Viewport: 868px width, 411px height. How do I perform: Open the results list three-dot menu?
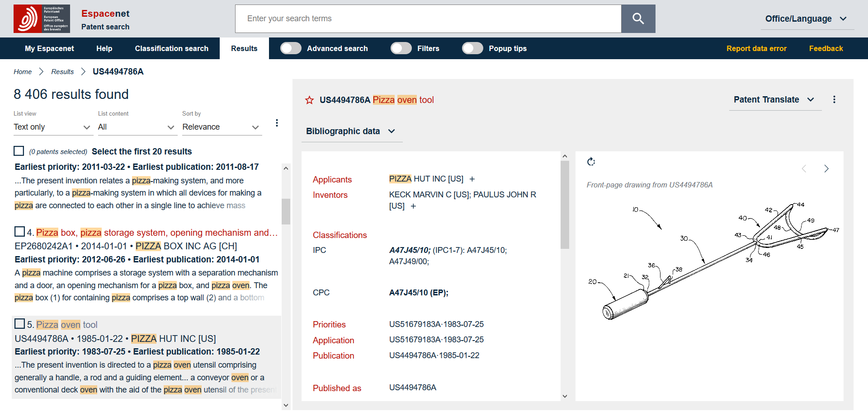[277, 123]
